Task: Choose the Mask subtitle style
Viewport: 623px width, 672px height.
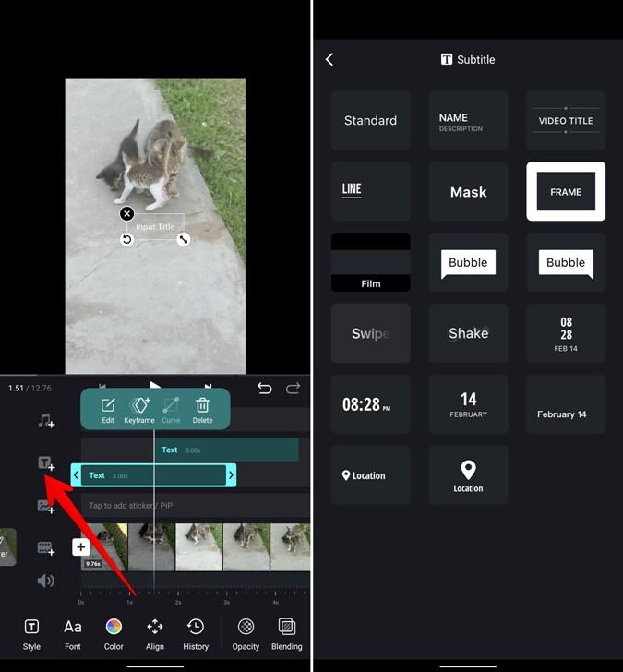Action: coord(468,191)
